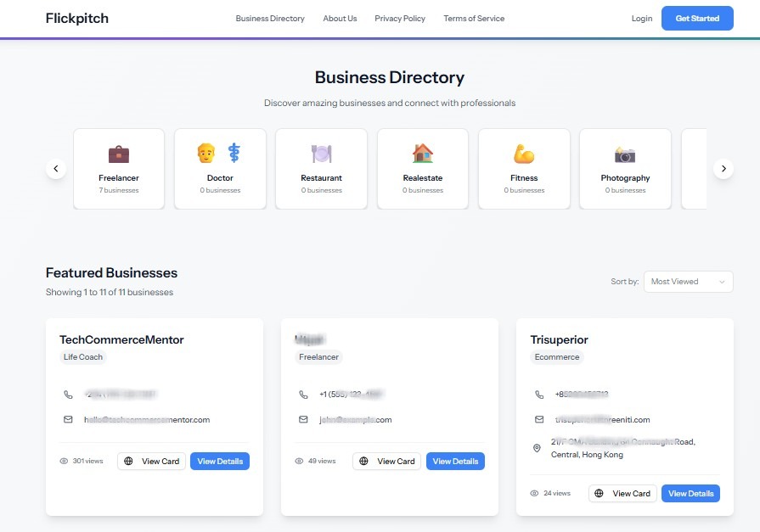Screen dimensions: 760x532
Task: View Details of TechCommerceMentor
Action: click(220, 462)
